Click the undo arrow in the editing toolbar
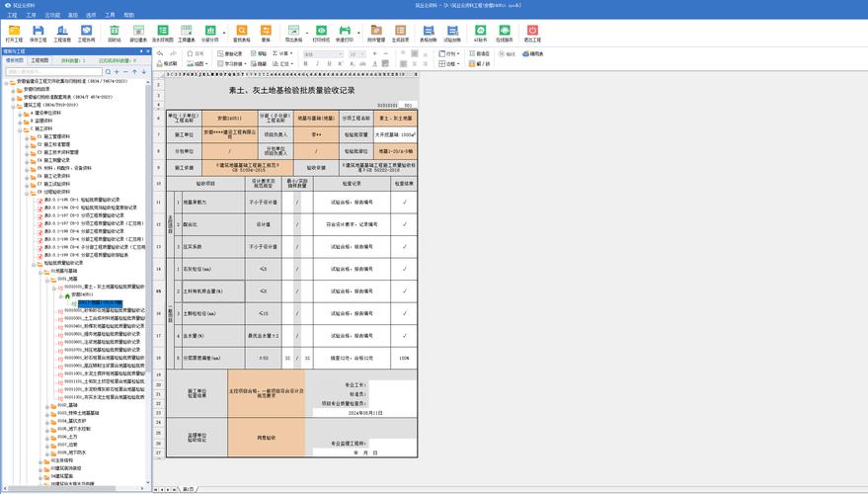Screen dimensions: 868x494 pyautogui.click(x=160, y=53)
